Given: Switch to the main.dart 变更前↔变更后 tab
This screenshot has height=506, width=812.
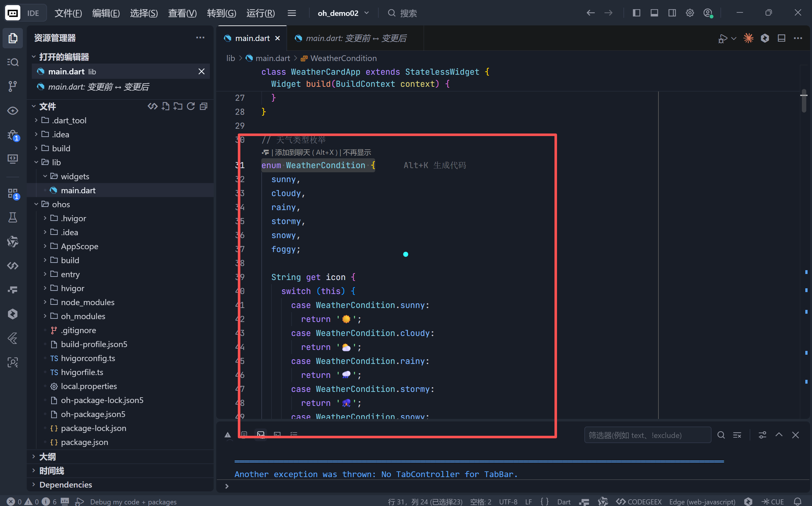Looking at the screenshot, I should 355,38.
